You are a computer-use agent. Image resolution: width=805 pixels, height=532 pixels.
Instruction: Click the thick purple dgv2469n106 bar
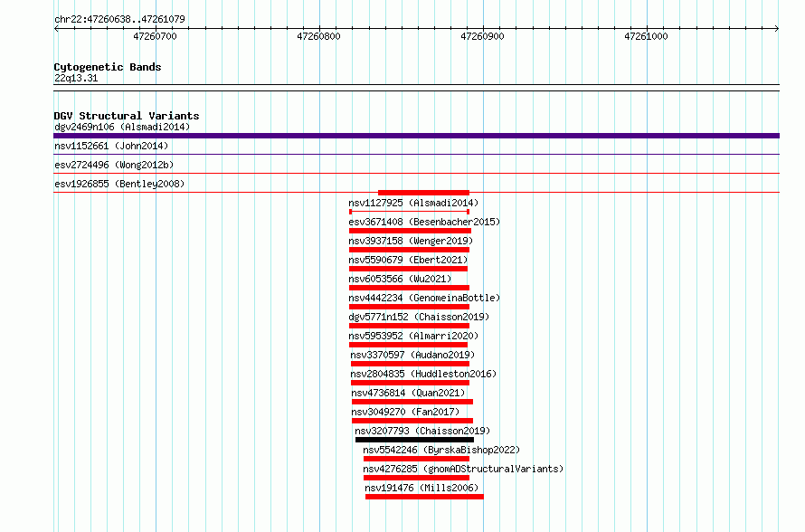click(416, 136)
